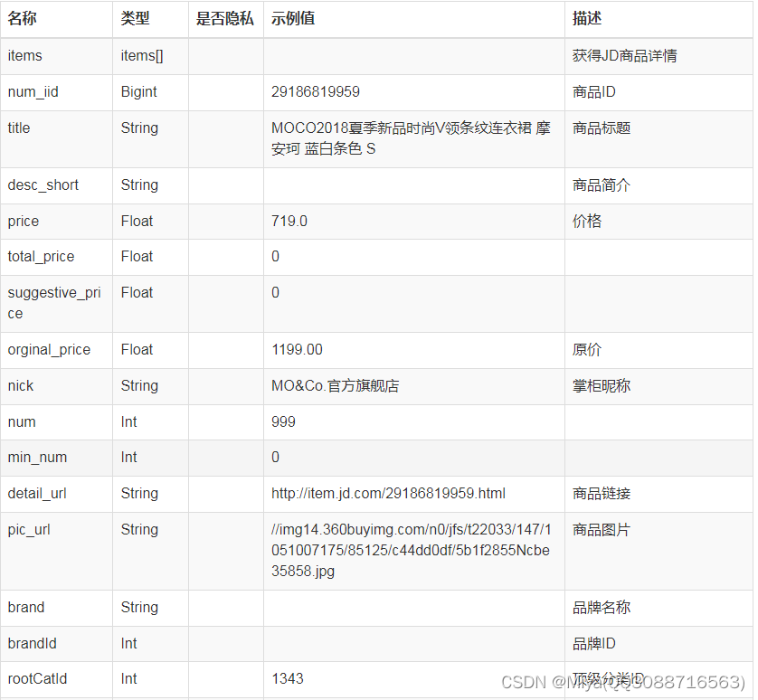Select the num_iid field name
This screenshot has width=758, height=700.
click(33, 92)
